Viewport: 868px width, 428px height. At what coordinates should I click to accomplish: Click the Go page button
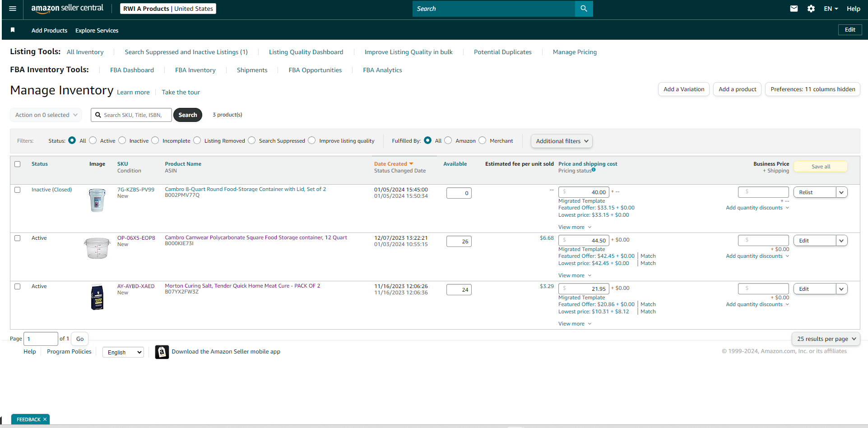tap(80, 339)
